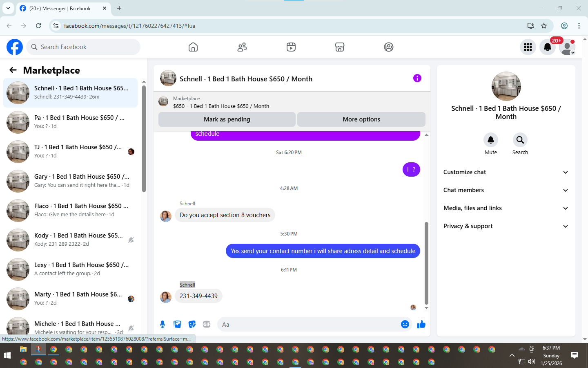Expand Media, files and links section
Viewport: 588px width, 368px height.
[x=506, y=208]
